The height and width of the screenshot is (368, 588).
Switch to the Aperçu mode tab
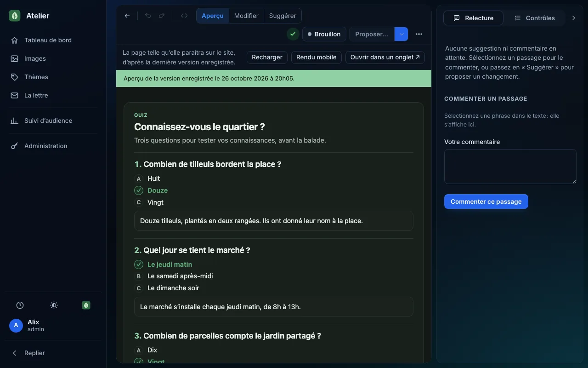pos(213,16)
